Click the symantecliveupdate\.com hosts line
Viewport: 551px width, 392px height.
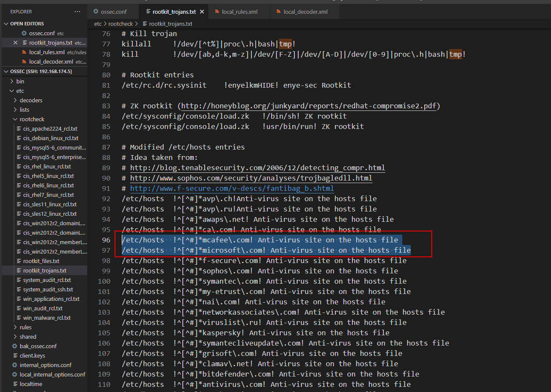285,343
